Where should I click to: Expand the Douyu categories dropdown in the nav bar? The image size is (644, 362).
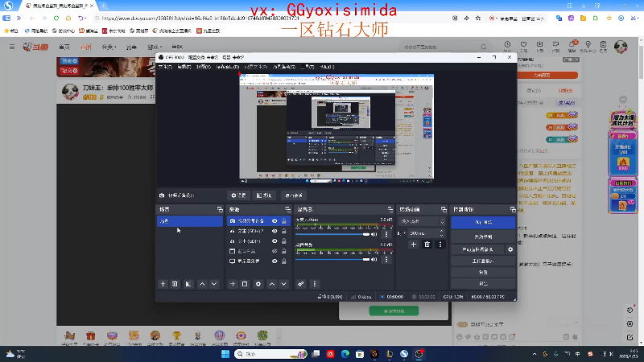pos(109,47)
